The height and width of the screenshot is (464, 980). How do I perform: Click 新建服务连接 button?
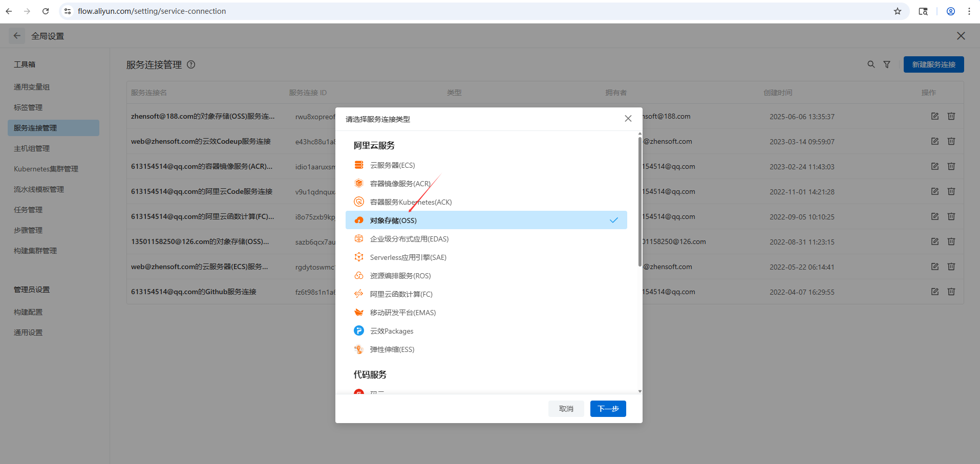934,64
